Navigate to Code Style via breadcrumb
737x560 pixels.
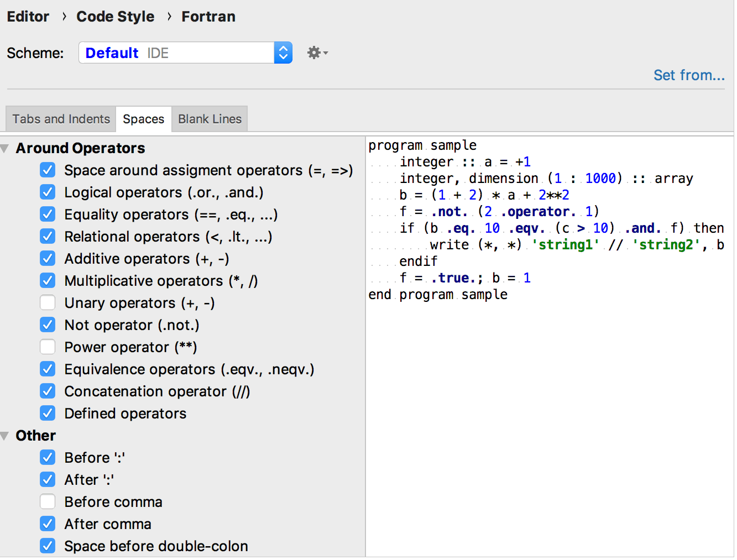coord(115,16)
